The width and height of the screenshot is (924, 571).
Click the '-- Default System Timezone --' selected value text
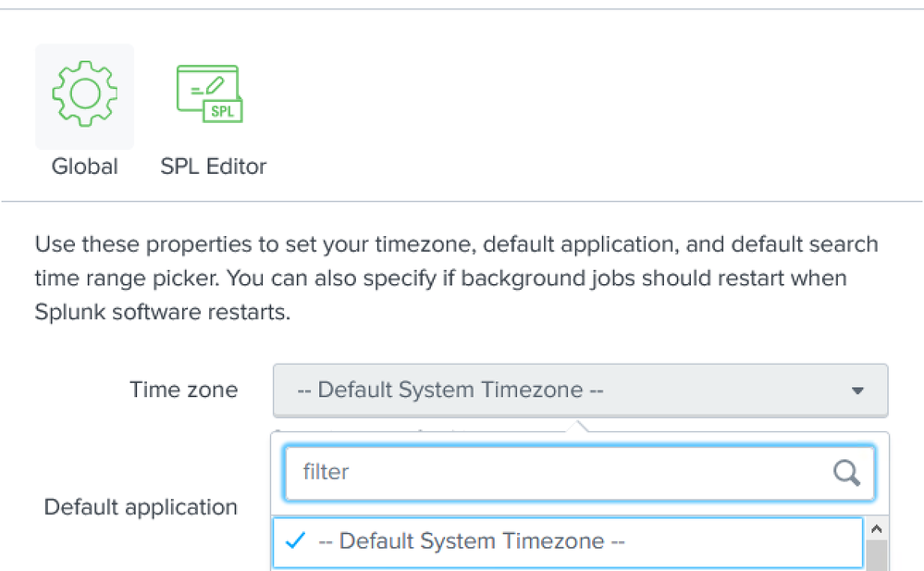click(x=450, y=391)
